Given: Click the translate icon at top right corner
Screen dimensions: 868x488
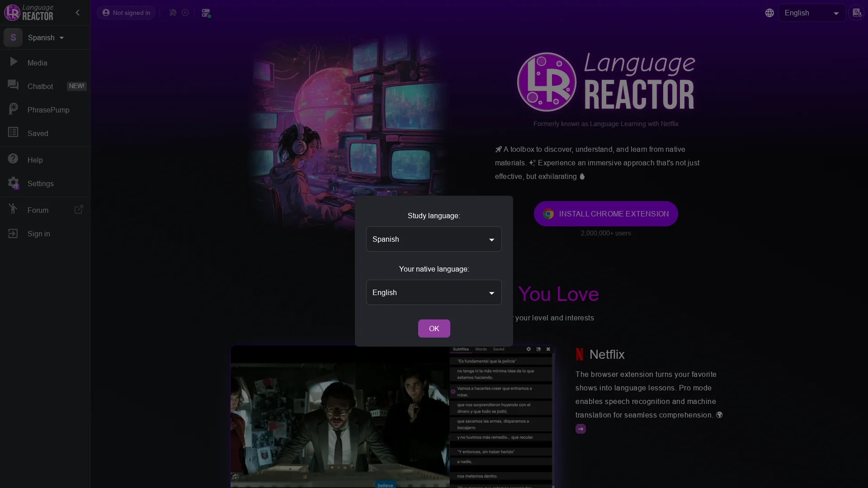Looking at the screenshot, I should [x=857, y=13].
